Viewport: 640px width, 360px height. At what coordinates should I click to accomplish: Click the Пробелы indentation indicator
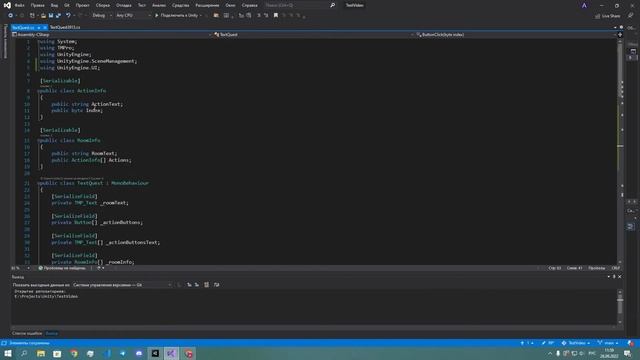(596, 268)
